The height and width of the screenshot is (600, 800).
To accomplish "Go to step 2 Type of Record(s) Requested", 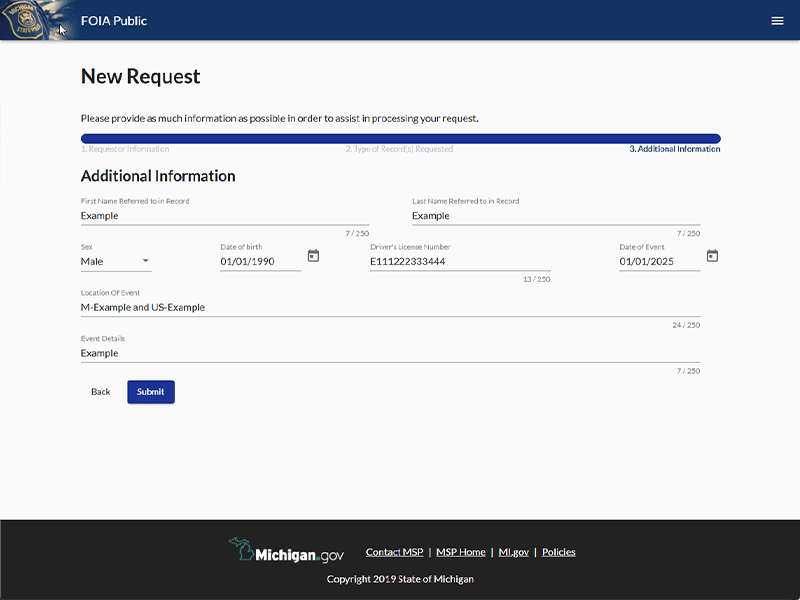I will point(399,149).
